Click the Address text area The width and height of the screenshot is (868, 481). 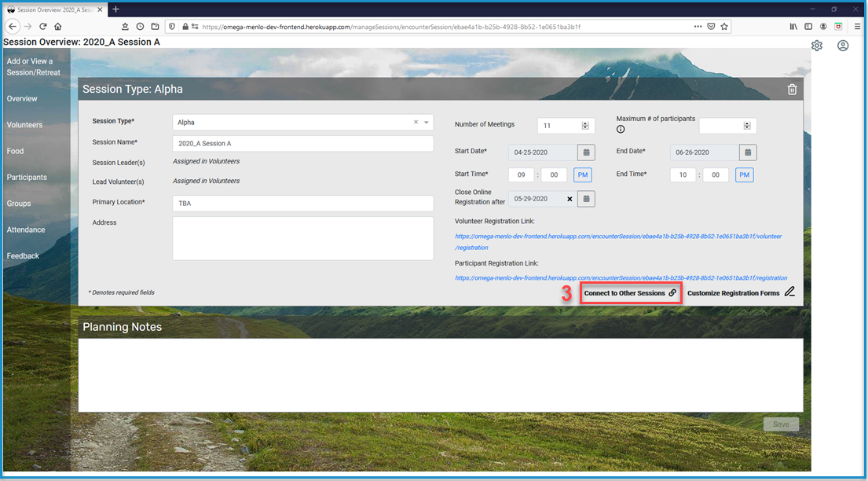302,238
